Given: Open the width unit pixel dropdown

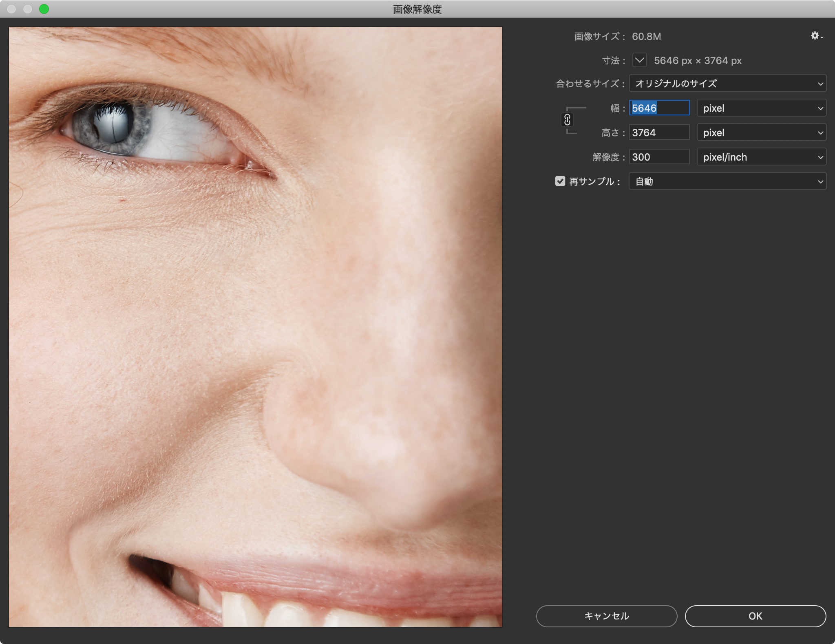Looking at the screenshot, I should [x=761, y=108].
